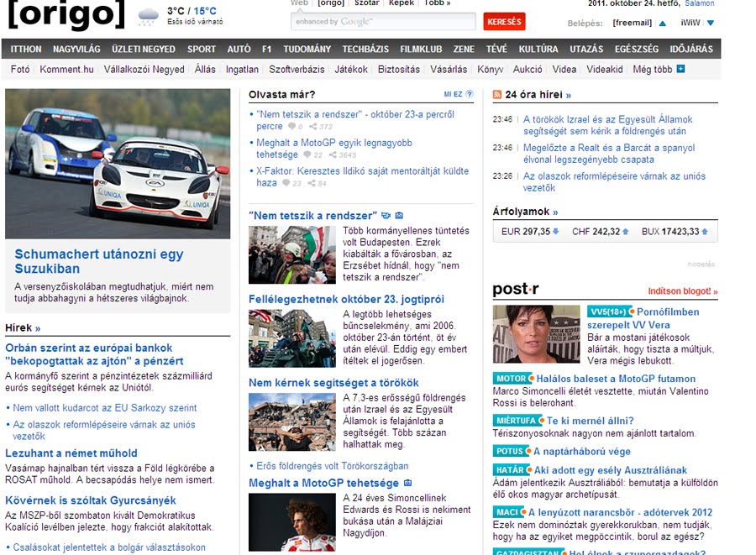Click the VV5(18+) blog tag
The width and height of the screenshot is (756, 555).
[609, 312]
